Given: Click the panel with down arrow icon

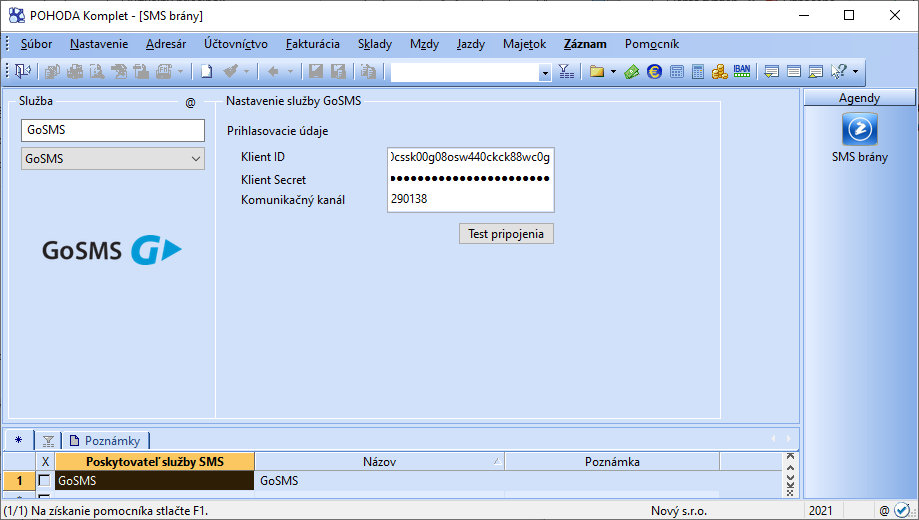Looking at the screenshot, I should click(x=772, y=72).
